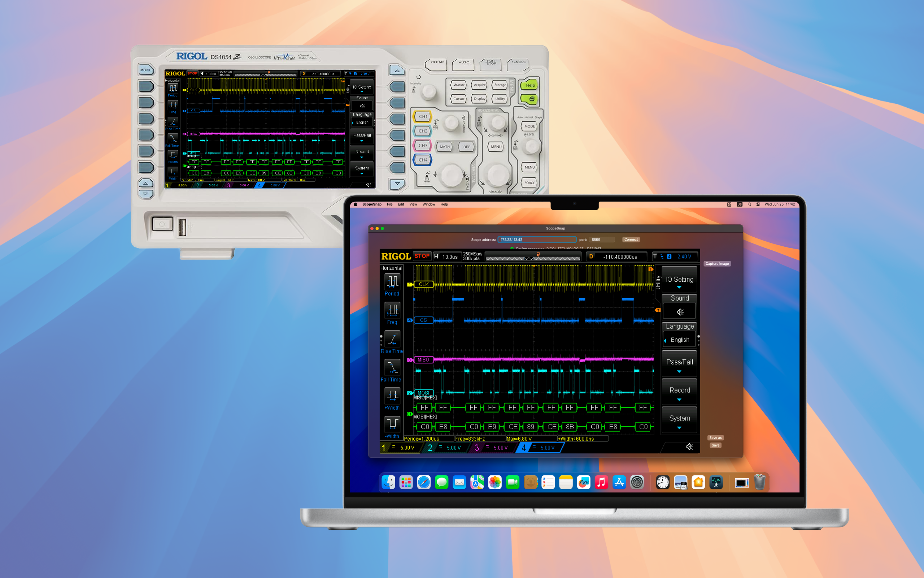Click the Connect button
Viewport: 924px width, 578px height.
click(631, 240)
